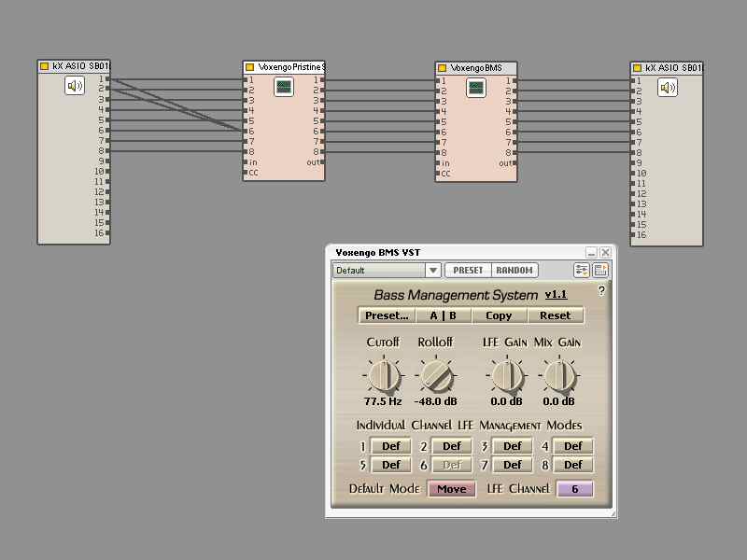The height and width of the screenshot is (560, 747).
Task: Click the Copy button
Action: pyautogui.click(x=499, y=315)
